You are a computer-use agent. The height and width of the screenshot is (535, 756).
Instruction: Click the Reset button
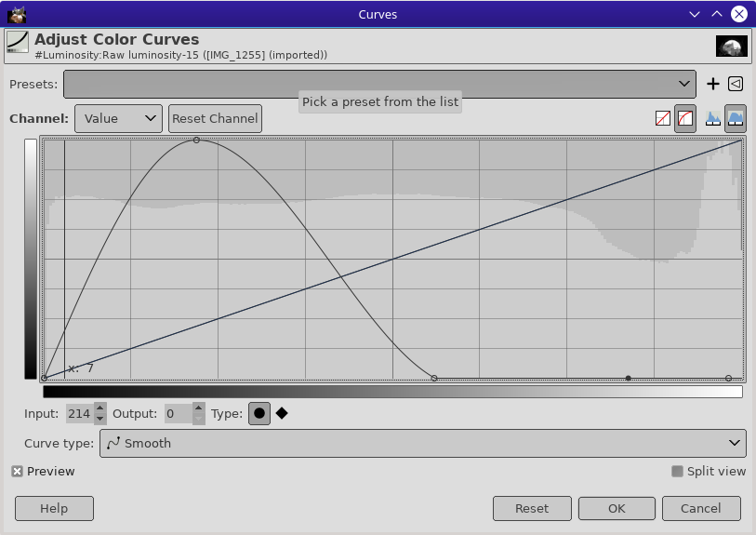(x=532, y=508)
